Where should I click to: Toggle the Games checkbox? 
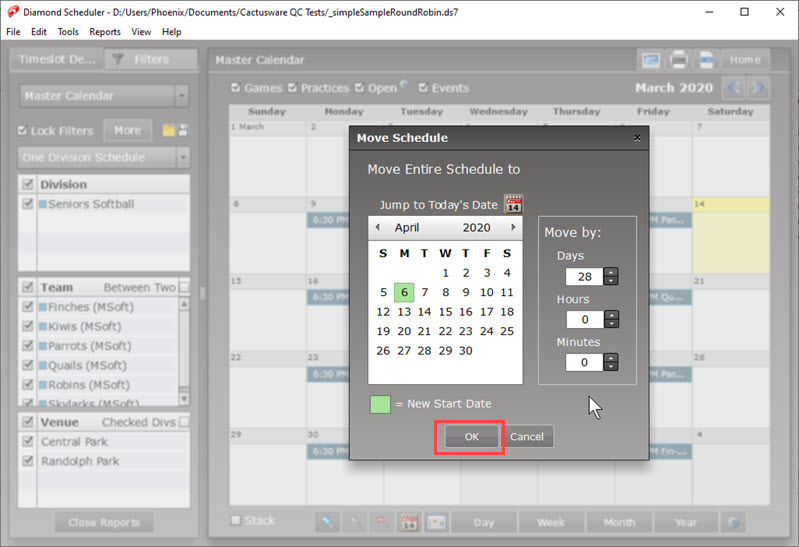[x=236, y=88]
